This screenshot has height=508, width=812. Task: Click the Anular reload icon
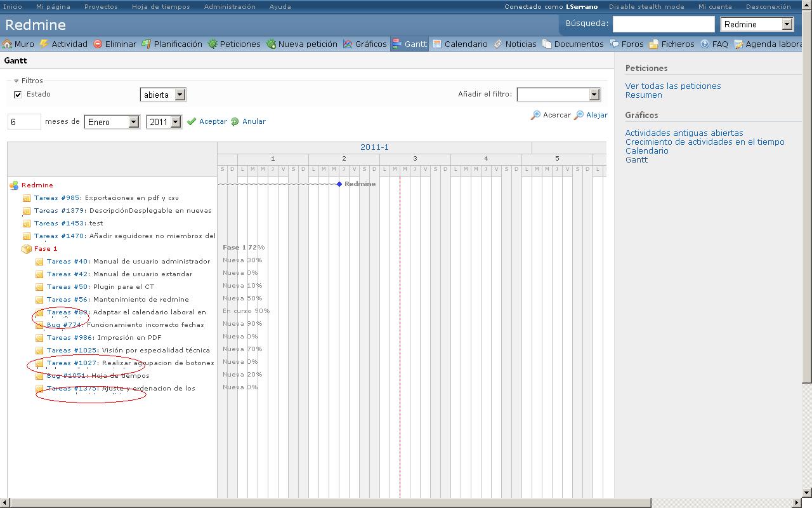click(235, 121)
